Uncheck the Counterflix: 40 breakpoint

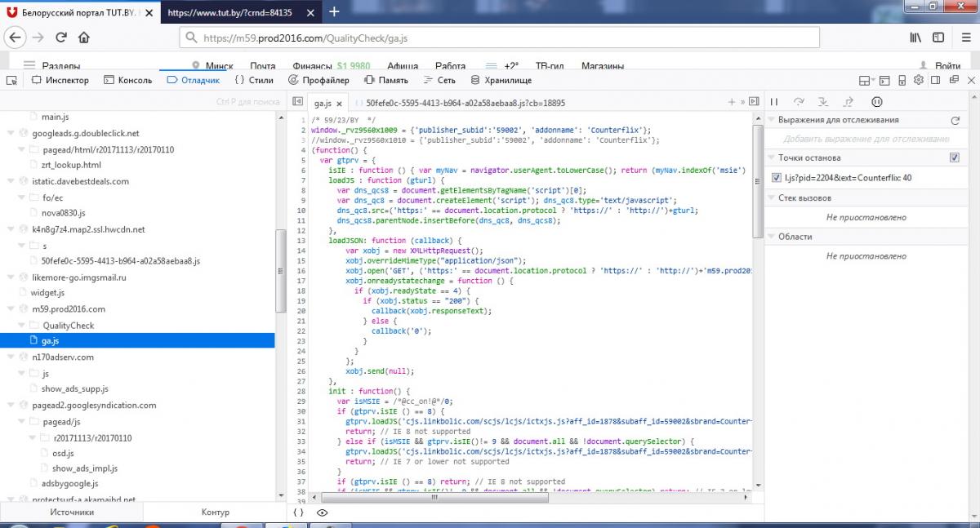tap(777, 177)
